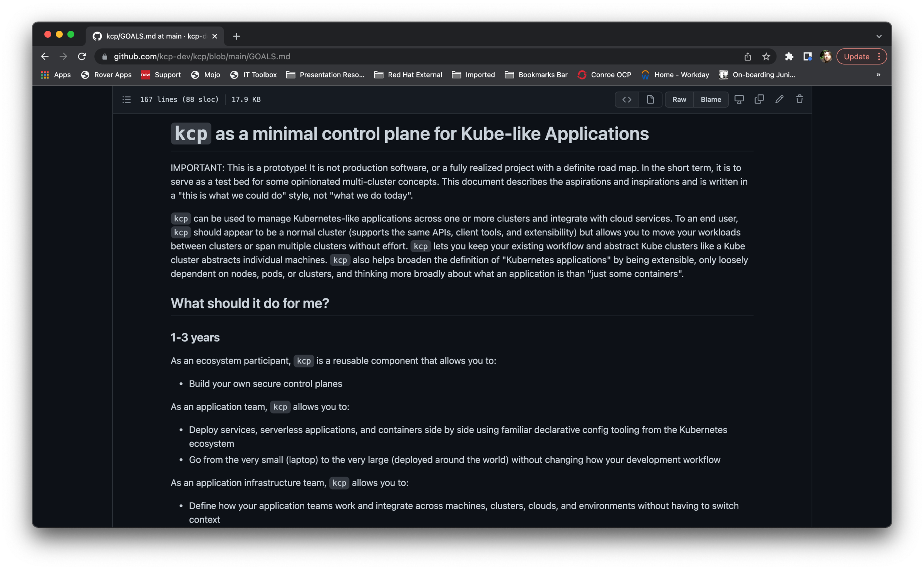Click the Raw button
This screenshot has width=924, height=570.
tap(679, 100)
